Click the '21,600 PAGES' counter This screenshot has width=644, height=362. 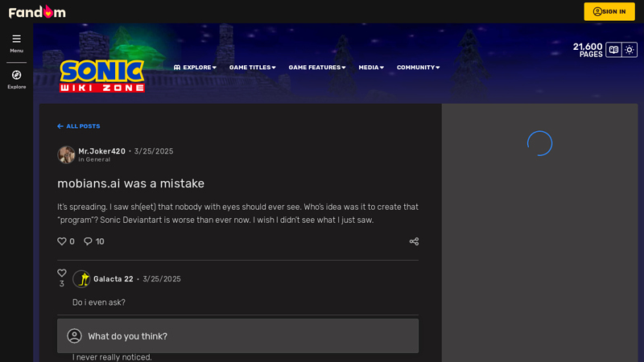(x=588, y=50)
